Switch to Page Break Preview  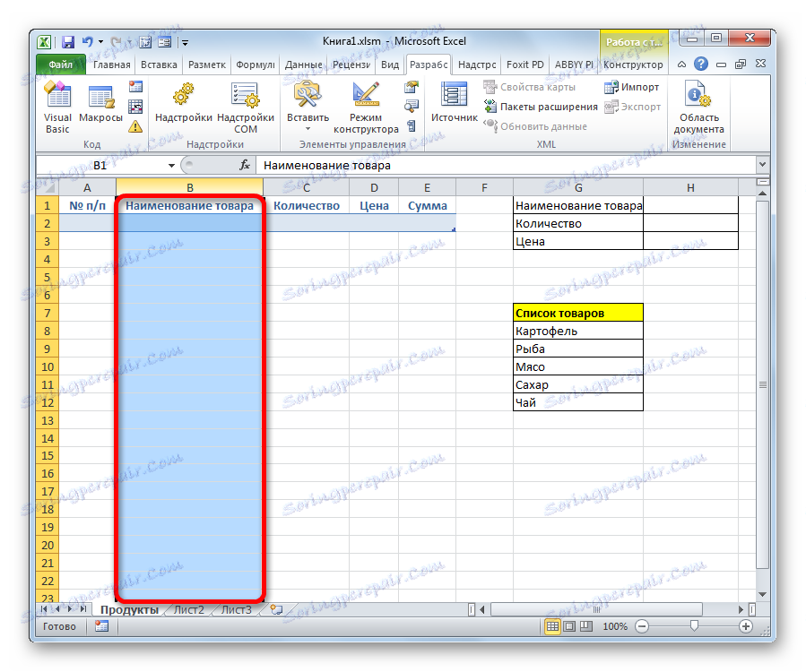coord(586,626)
